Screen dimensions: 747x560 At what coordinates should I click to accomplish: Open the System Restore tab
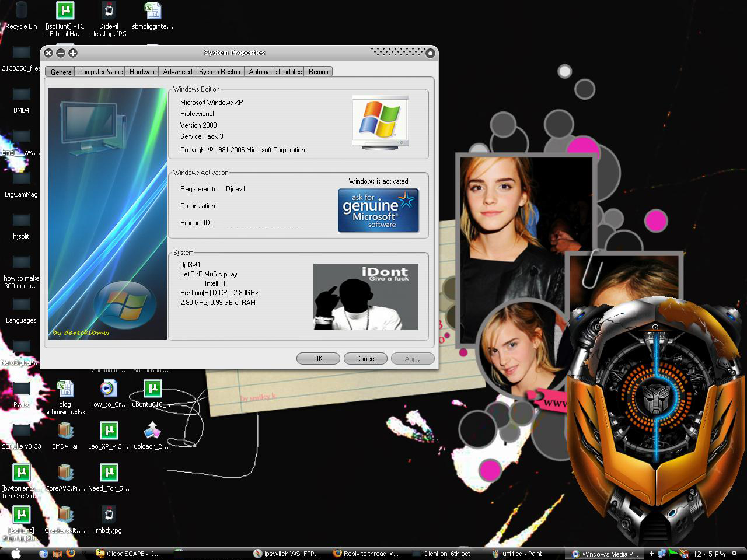pyautogui.click(x=220, y=72)
